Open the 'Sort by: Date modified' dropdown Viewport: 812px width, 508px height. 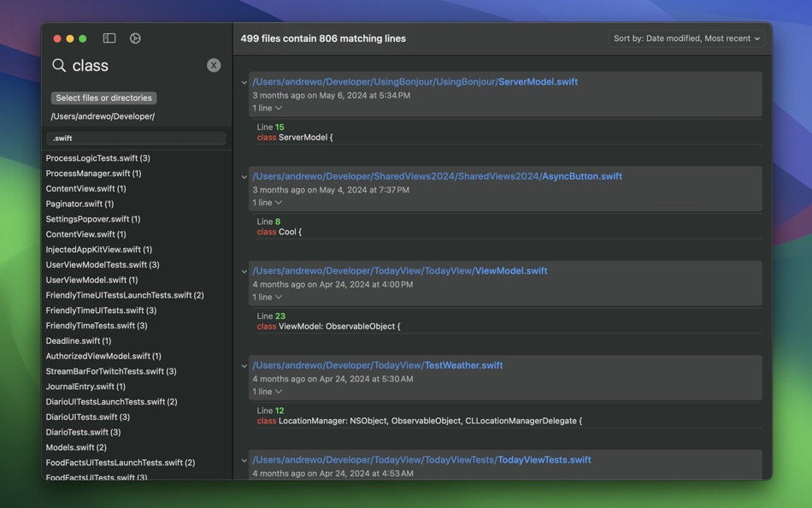(686, 38)
